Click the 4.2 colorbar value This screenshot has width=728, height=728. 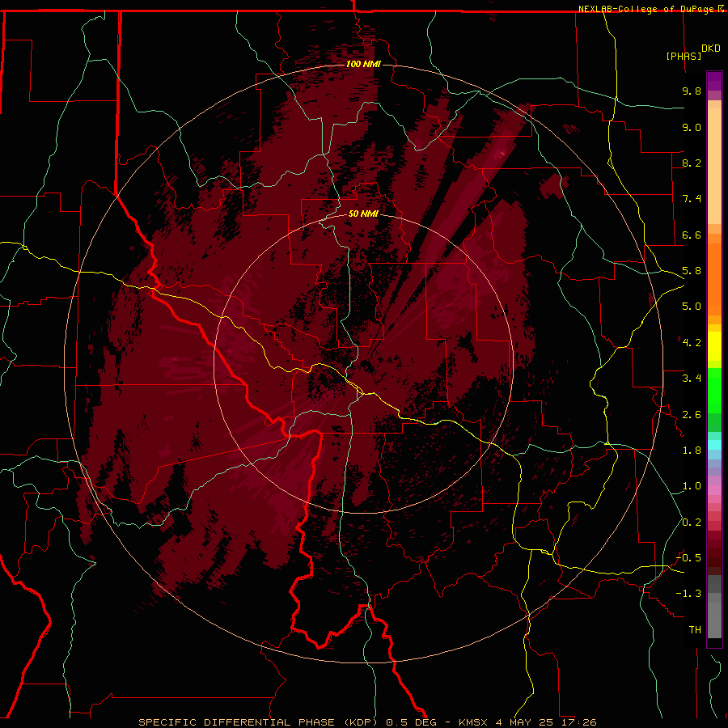(692, 343)
